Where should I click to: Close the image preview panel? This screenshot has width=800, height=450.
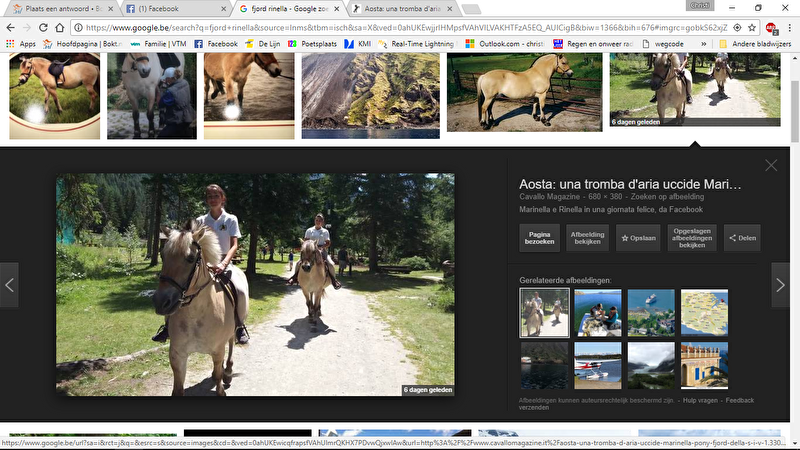(770, 166)
